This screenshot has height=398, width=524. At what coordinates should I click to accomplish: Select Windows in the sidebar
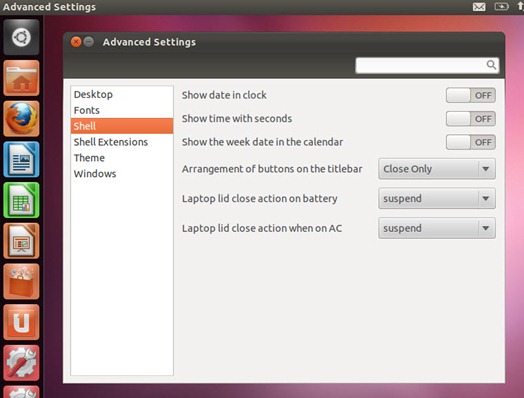tap(122, 174)
